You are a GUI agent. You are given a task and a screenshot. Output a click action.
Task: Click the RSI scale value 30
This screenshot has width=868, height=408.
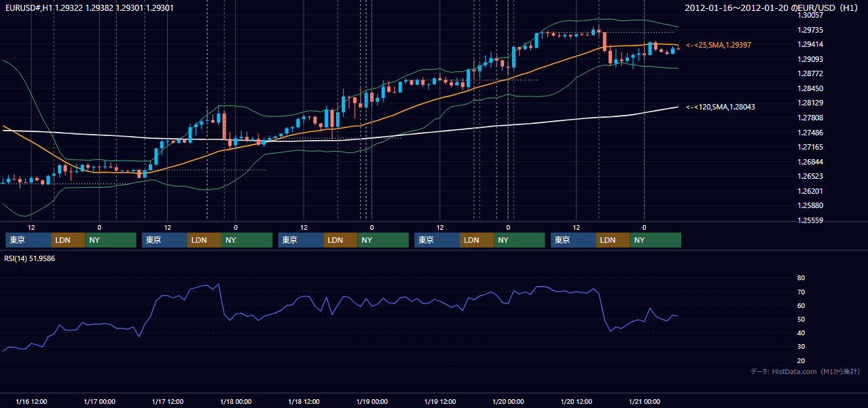coord(801,346)
